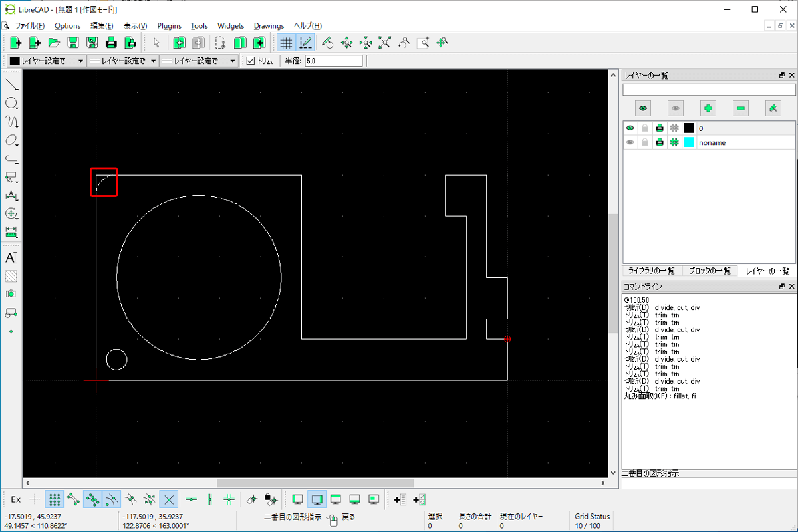The height and width of the screenshot is (532, 798).
Task: Switch to ライブラリの一覧 tab
Action: (652, 271)
